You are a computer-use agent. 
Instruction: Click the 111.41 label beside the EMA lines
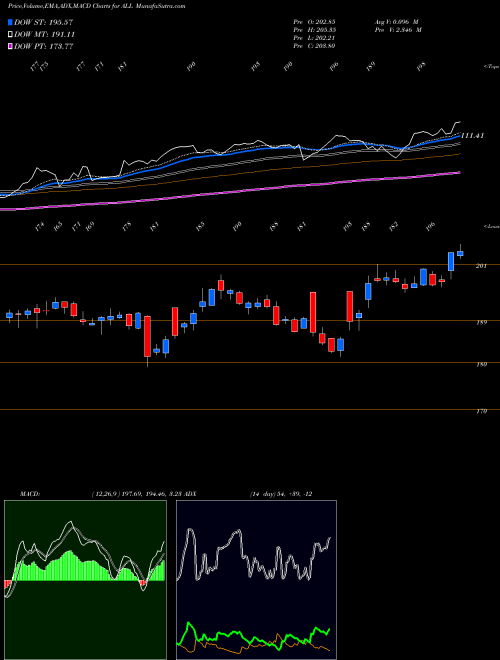click(x=473, y=136)
